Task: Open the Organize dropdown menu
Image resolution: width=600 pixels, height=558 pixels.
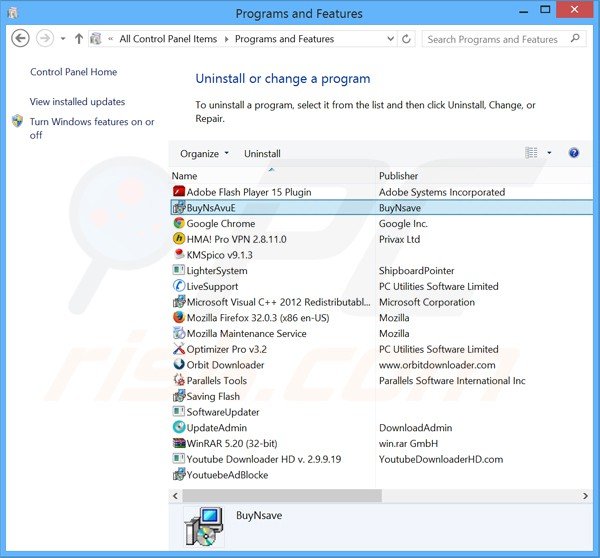Action: click(x=204, y=153)
